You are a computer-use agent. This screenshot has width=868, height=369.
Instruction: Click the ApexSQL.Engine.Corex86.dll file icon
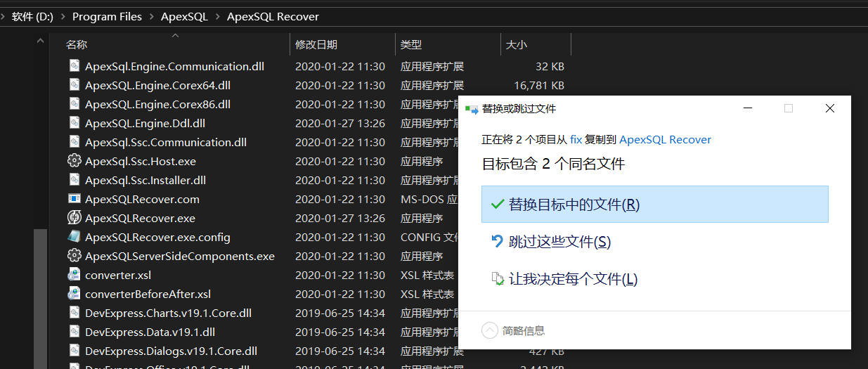74,104
